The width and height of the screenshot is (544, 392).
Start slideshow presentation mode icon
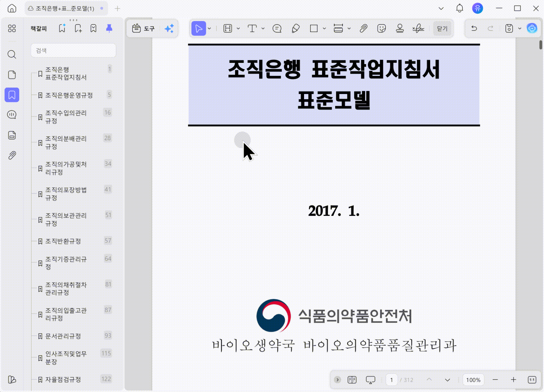click(370, 380)
